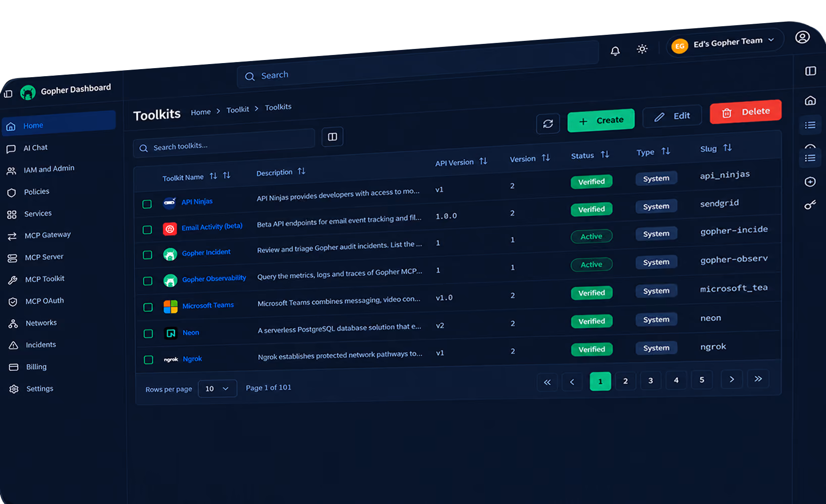The height and width of the screenshot is (504, 826).
Task: Click the green Create button
Action: pyautogui.click(x=601, y=121)
